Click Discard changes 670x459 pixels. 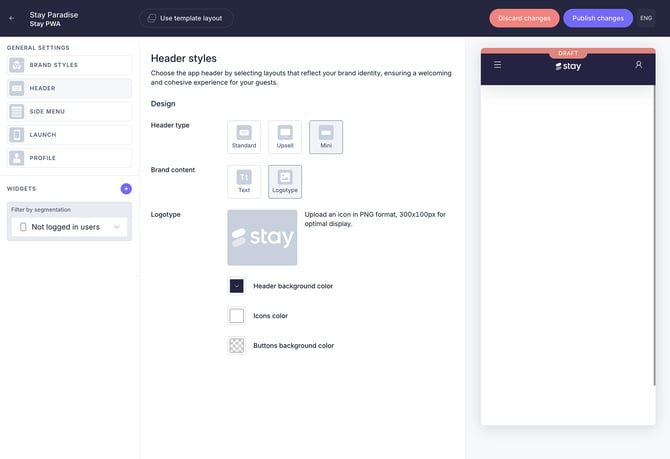524,18
